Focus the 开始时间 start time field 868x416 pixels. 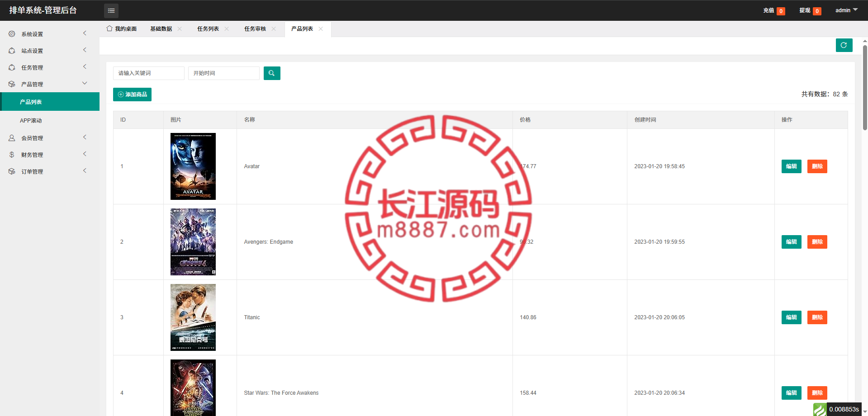[x=224, y=73]
